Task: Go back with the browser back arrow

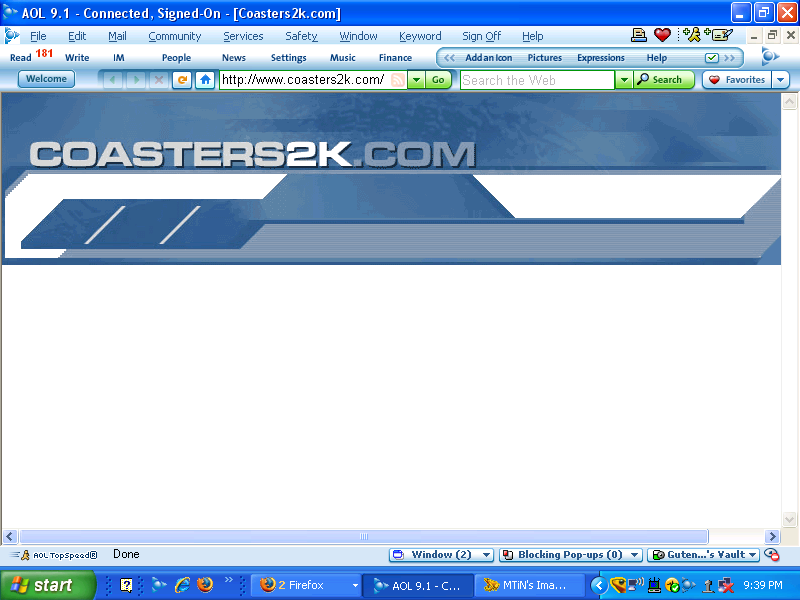Action: click(113, 80)
